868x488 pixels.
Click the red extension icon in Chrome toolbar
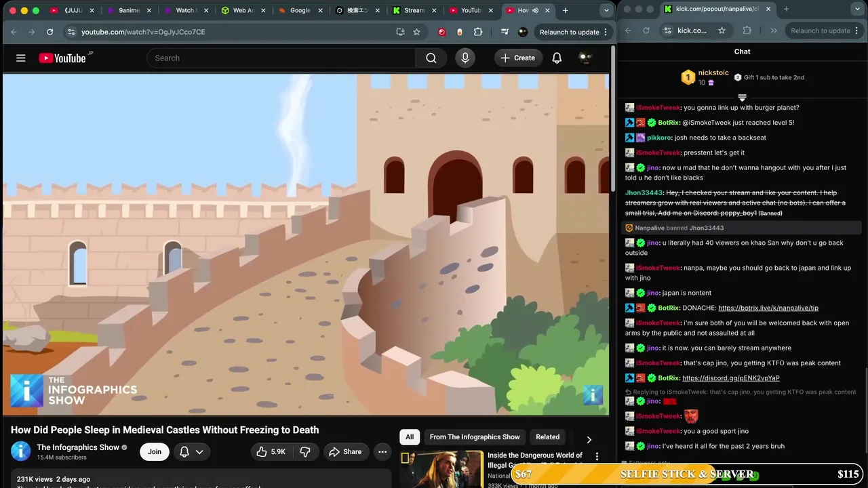[442, 32]
